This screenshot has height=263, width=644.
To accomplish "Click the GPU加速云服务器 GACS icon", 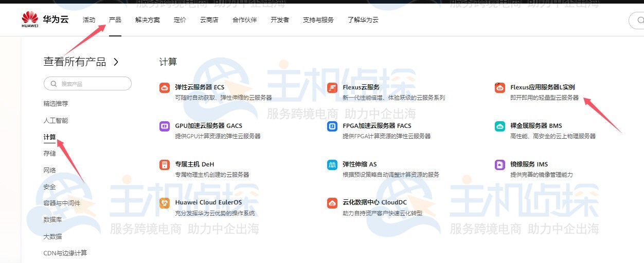I will 165,126.
